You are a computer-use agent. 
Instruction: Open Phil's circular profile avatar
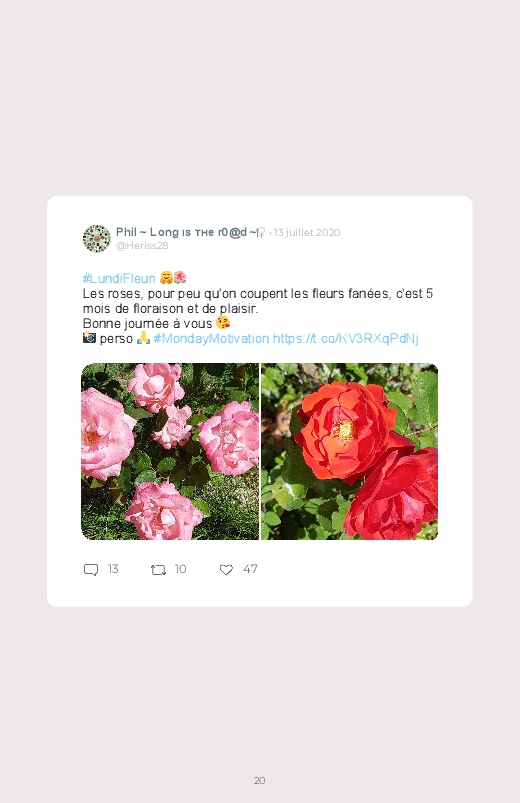[96, 239]
